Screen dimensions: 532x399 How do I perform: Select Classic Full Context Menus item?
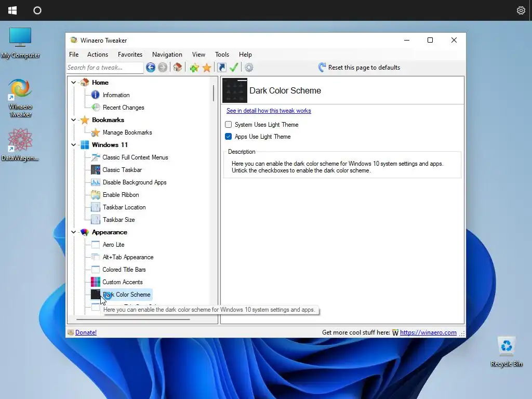(x=135, y=157)
